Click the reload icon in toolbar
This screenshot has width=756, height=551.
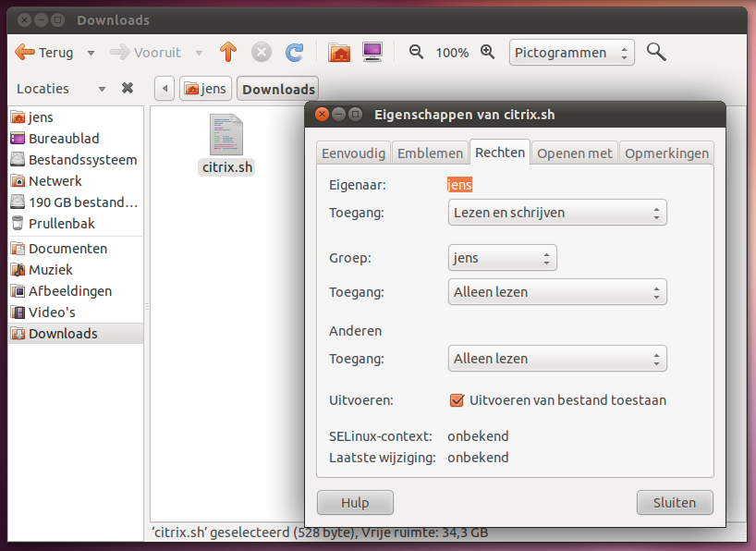[x=294, y=53]
